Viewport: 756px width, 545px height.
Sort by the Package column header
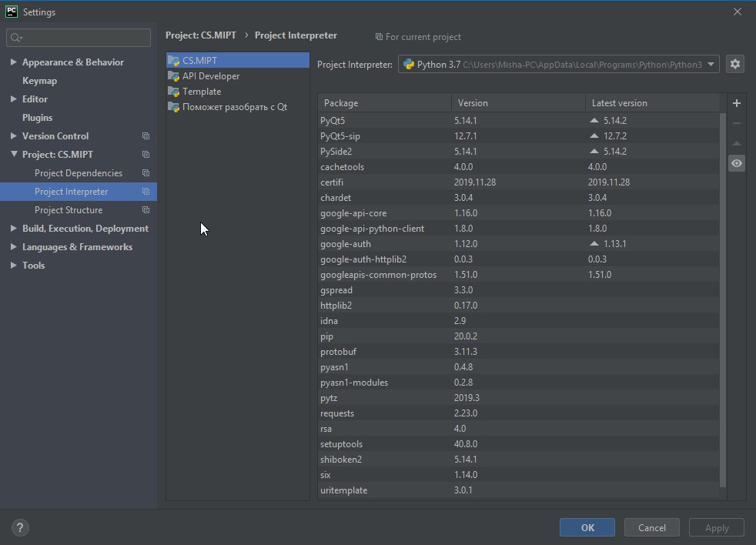point(385,103)
